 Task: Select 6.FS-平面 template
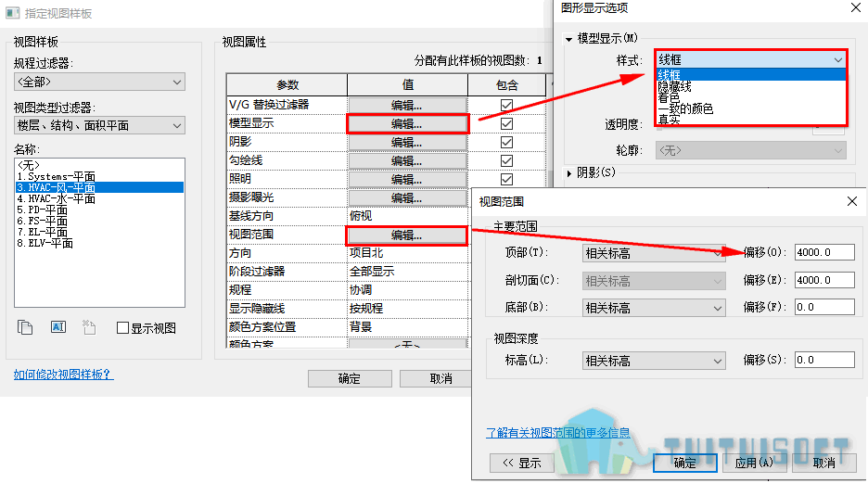coord(42,221)
